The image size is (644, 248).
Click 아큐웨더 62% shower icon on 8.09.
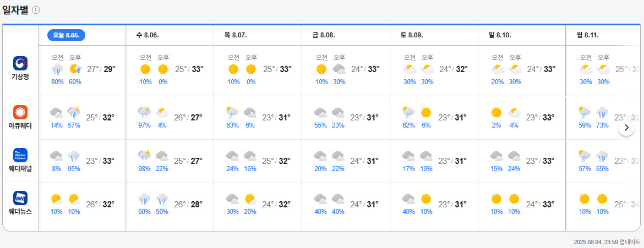click(x=408, y=112)
